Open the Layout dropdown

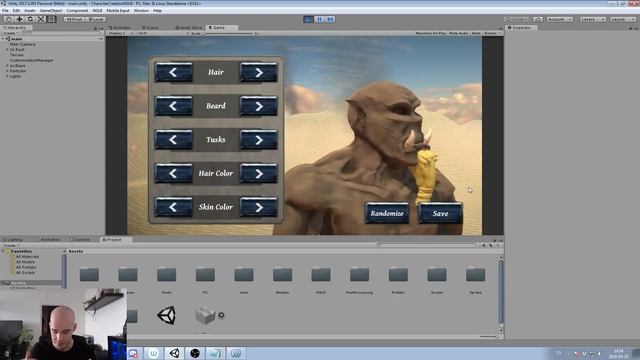click(623, 19)
